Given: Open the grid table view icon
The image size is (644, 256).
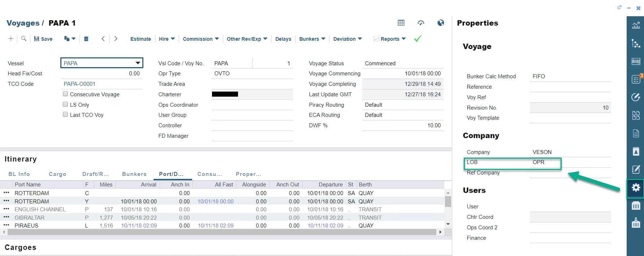Looking at the screenshot, I should (401, 23).
